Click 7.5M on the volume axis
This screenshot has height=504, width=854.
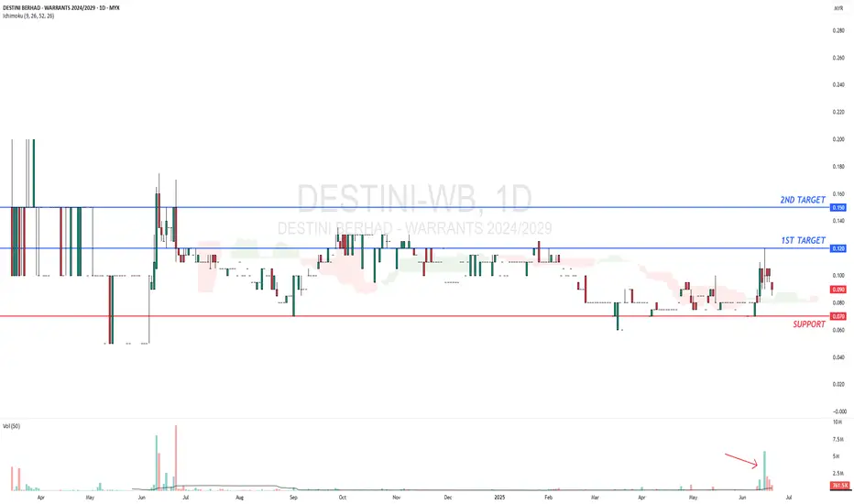(x=838, y=440)
